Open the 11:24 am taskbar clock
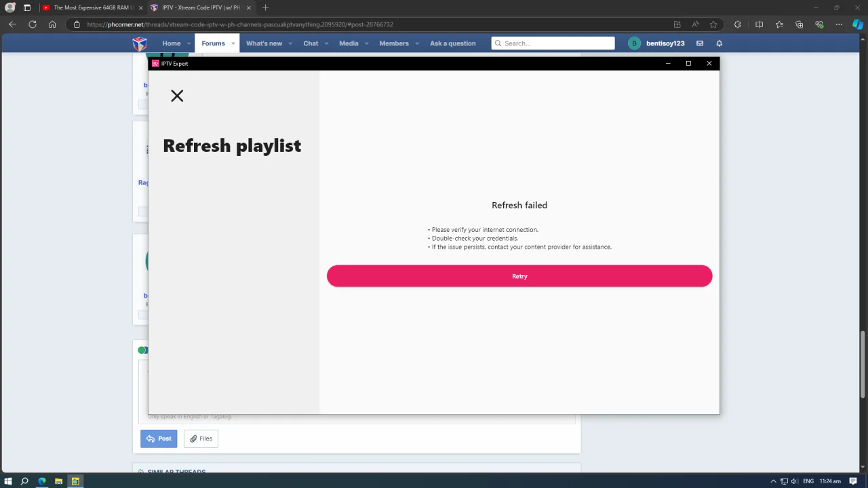 830,481
